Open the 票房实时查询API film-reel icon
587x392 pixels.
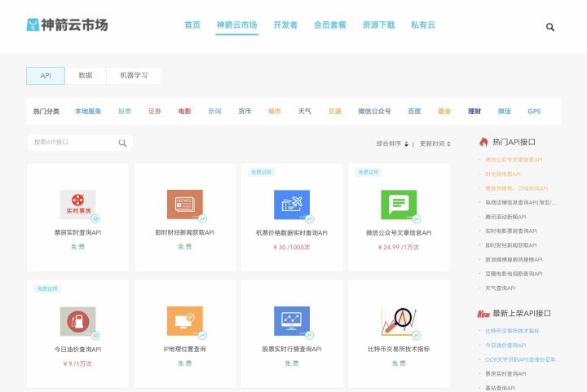pyautogui.click(x=78, y=205)
